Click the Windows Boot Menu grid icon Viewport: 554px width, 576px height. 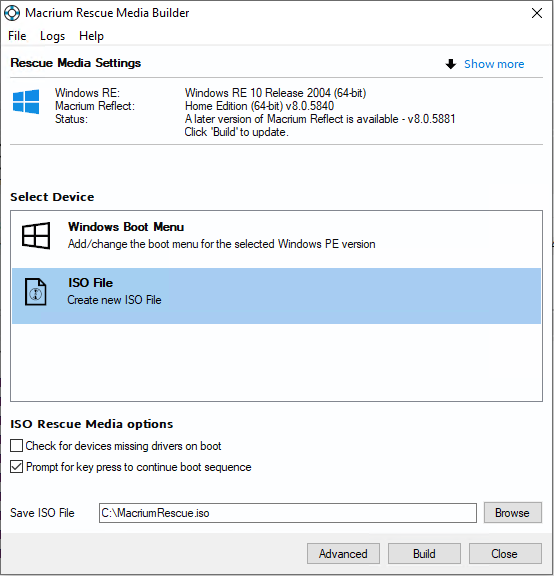(x=36, y=235)
